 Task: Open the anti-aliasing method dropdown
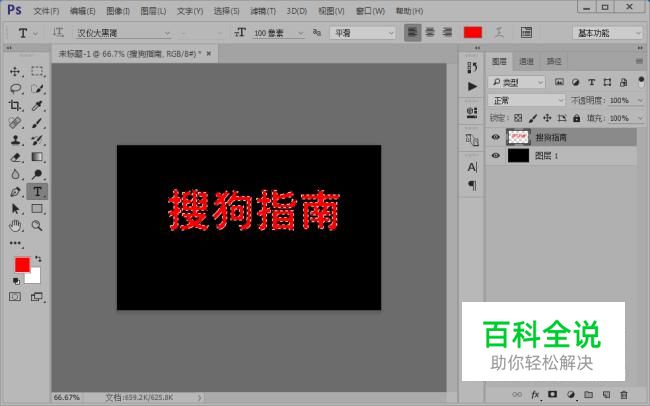point(363,33)
